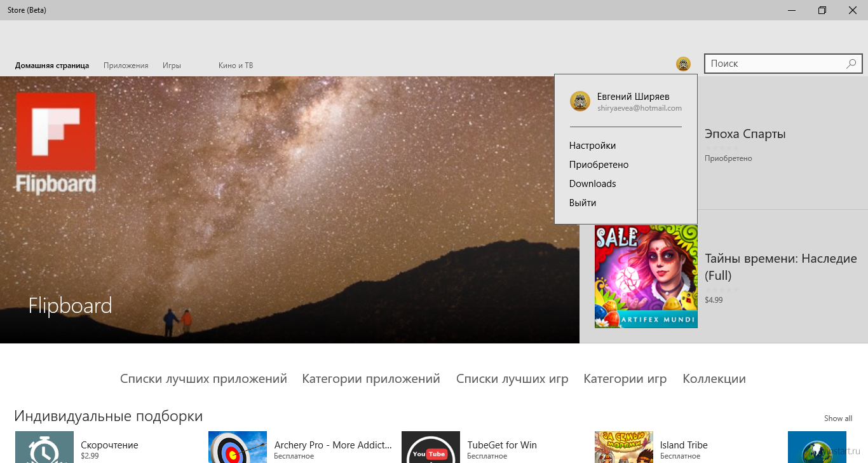Click Show all for Индивидуальные подборки
Viewport: 868px width, 463px height.
[838, 418]
